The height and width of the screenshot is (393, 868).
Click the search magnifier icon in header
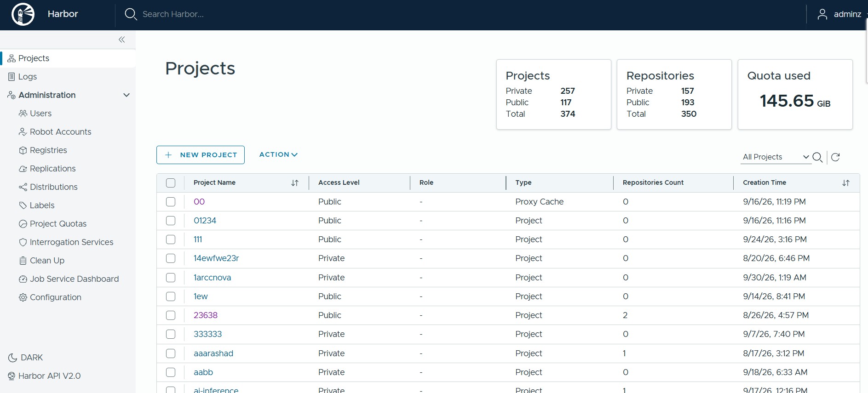[131, 14]
